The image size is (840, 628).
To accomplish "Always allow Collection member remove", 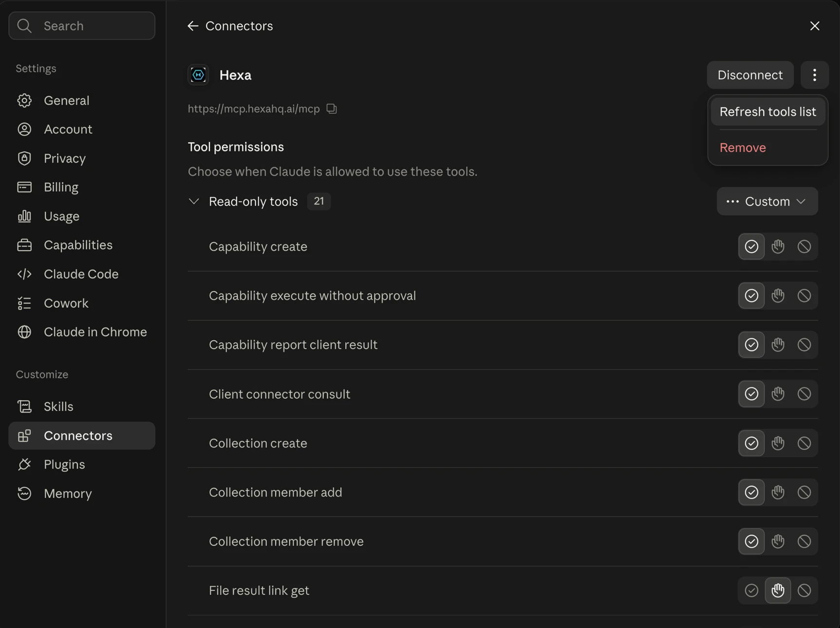I will pyautogui.click(x=751, y=541).
